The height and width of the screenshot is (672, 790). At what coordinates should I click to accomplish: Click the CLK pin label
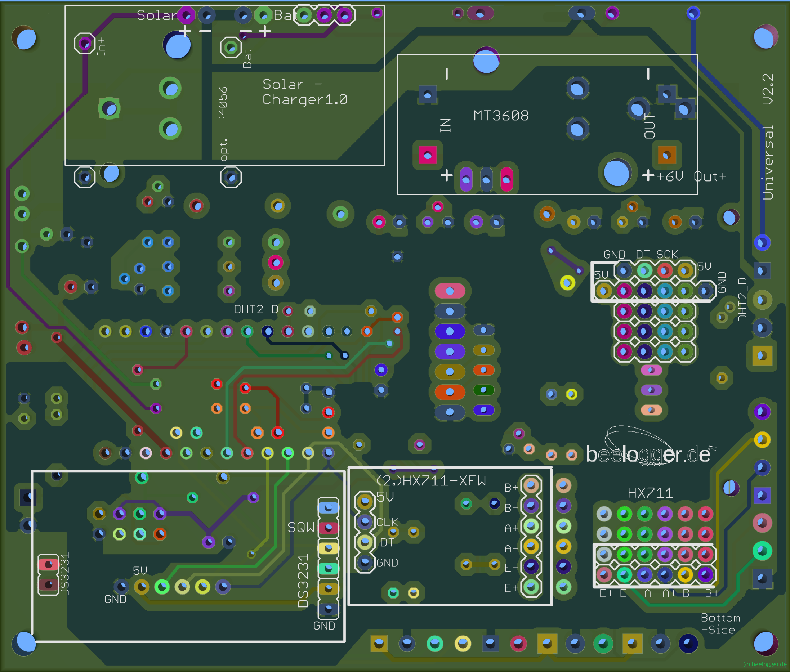pyautogui.click(x=387, y=522)
